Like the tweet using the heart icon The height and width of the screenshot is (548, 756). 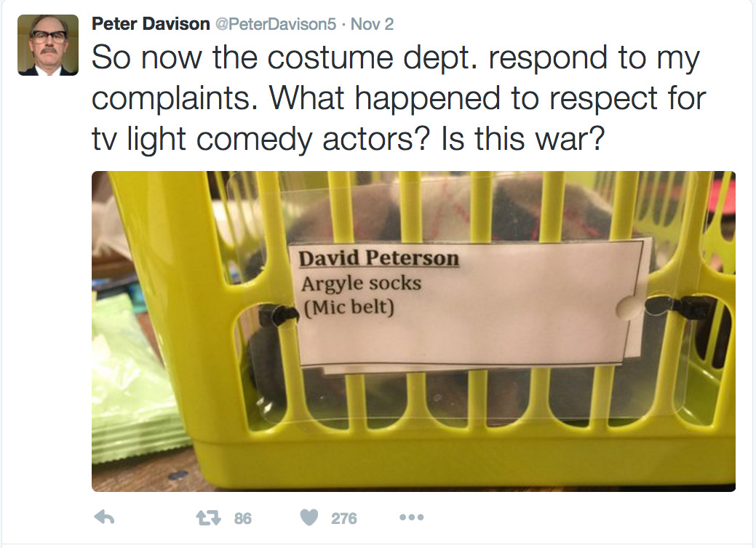point(309,517)
